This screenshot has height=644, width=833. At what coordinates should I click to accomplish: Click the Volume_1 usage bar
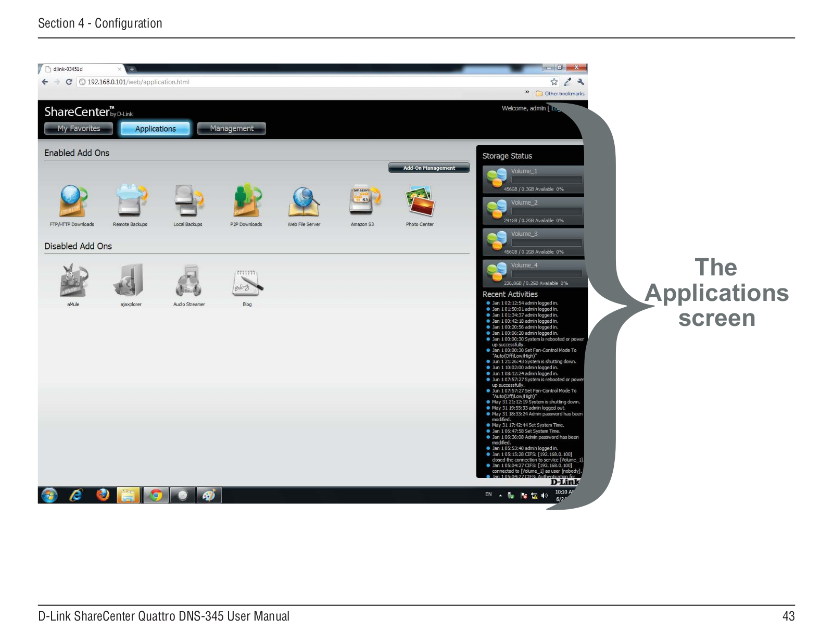click(x=547, y=180)
